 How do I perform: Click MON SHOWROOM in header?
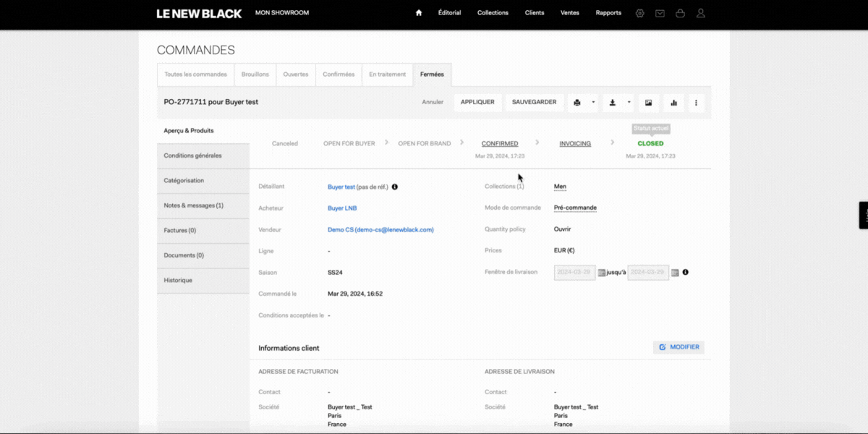coord(282,13)
